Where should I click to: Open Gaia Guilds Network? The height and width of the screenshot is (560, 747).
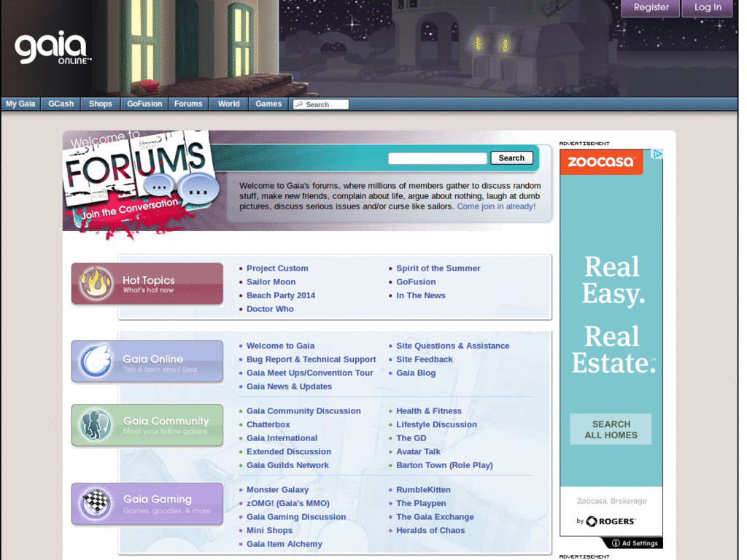287,465
